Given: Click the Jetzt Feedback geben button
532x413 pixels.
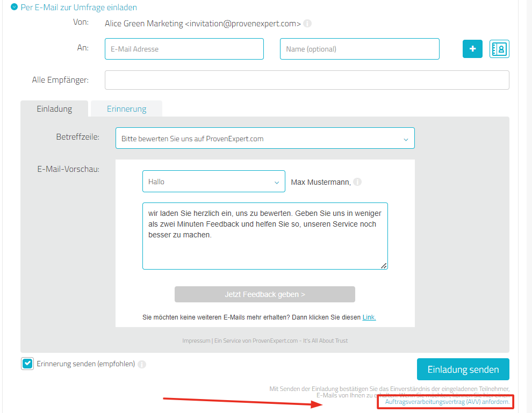Looking at the screenshot, I should coord(265,294).
